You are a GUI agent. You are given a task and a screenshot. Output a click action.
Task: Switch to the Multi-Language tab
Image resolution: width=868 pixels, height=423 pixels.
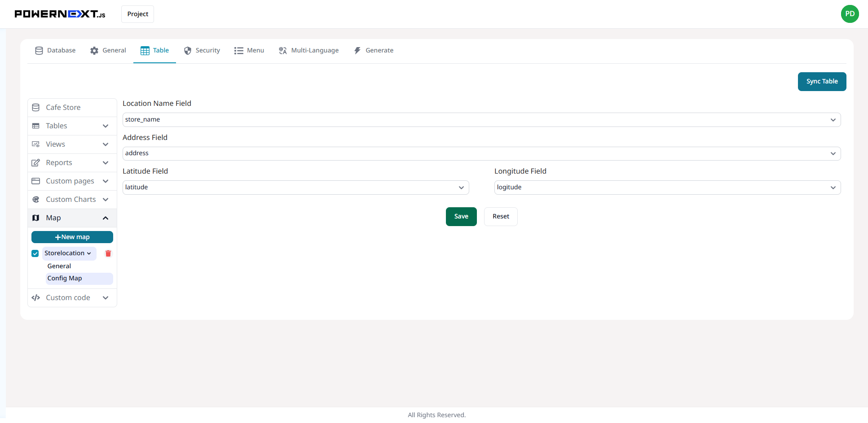point(308,51)
